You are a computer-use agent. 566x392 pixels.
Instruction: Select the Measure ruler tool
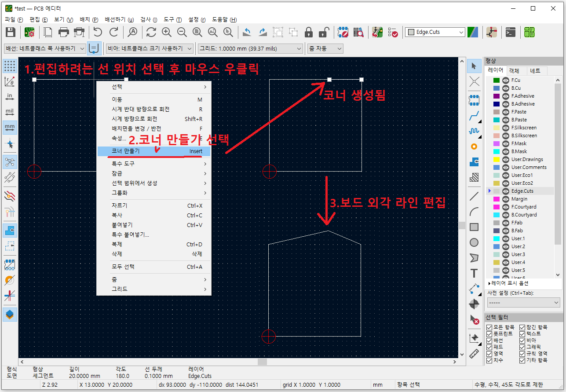coord(474,353)
